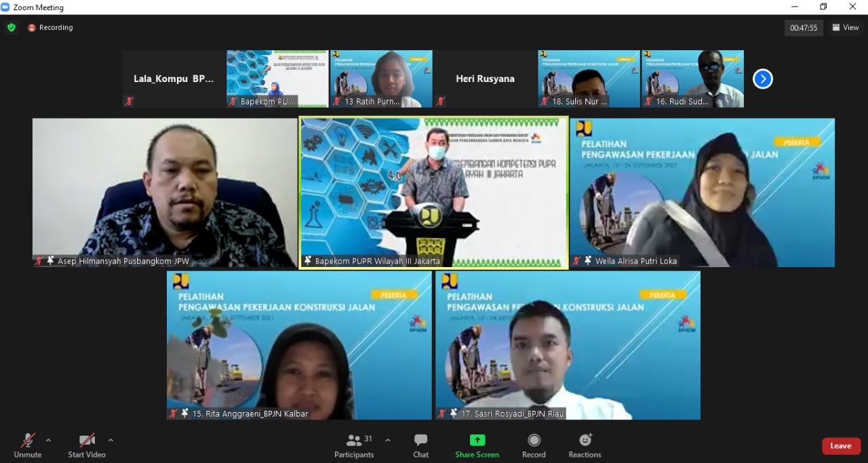Click pin icon on Bapekom PUPR Wilayah tile
This screenshot has height=463, width=868.
308,261
